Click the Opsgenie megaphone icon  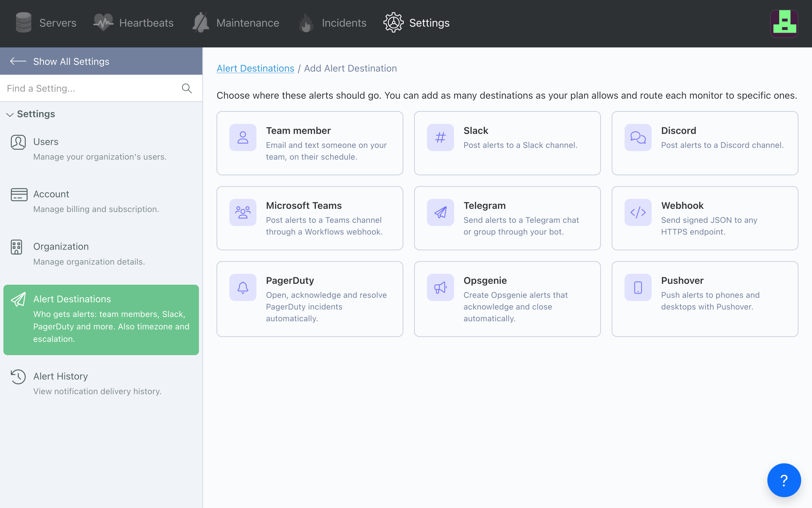click(x=440, y=287)
